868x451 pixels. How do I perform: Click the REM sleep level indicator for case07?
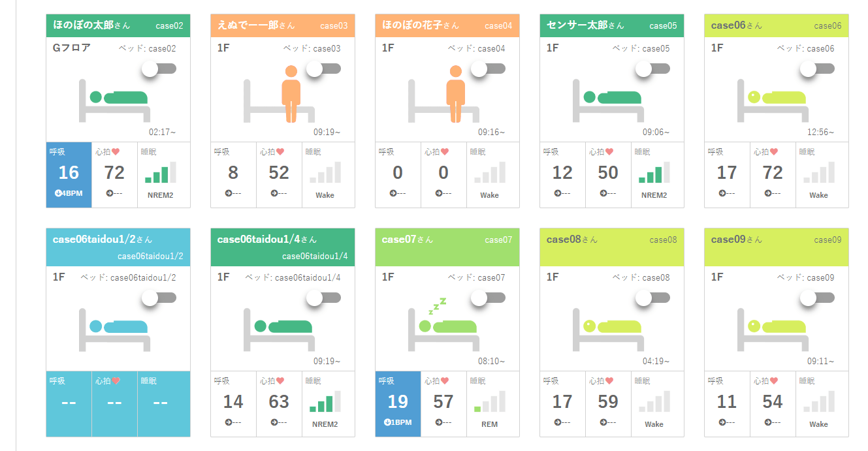(x=489, y=401)
